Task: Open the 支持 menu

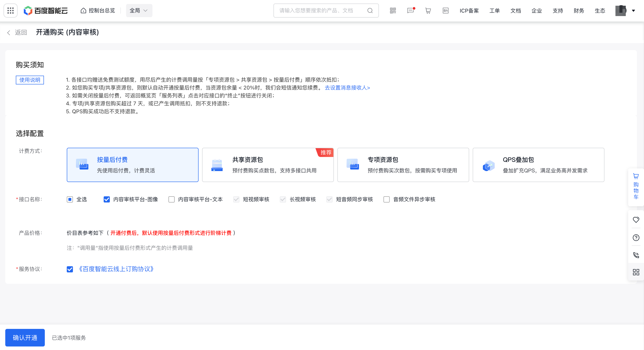Action: [x=558, y=11]
